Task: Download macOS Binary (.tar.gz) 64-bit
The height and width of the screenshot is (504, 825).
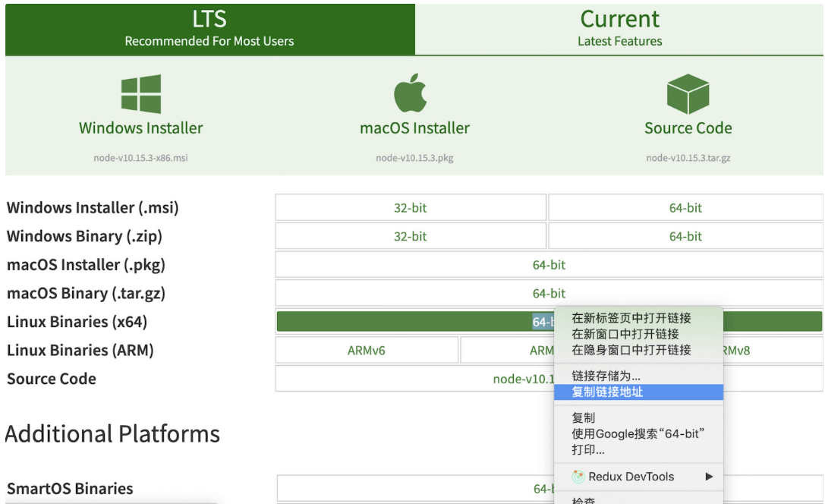Action: click(x=549, y=293)
